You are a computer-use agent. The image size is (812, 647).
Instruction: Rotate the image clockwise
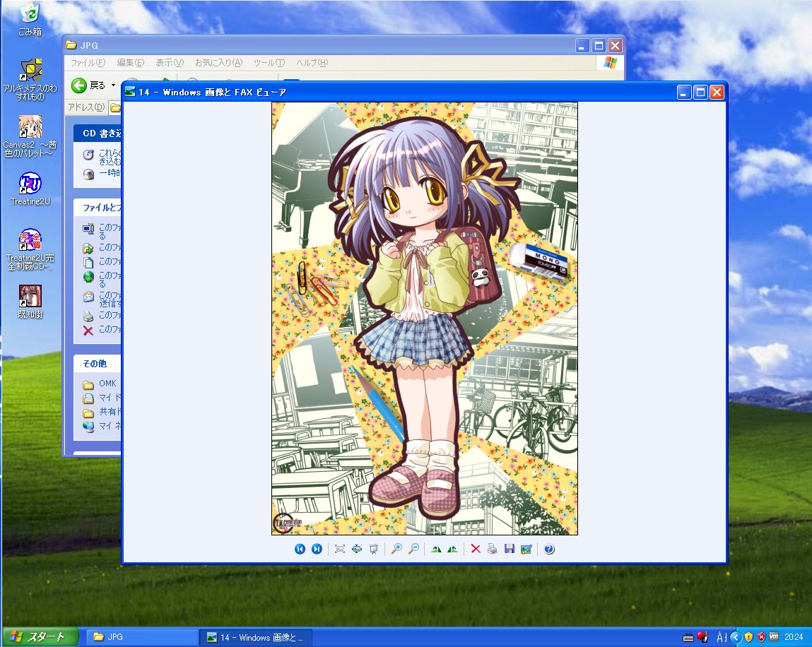coord(436,549)
